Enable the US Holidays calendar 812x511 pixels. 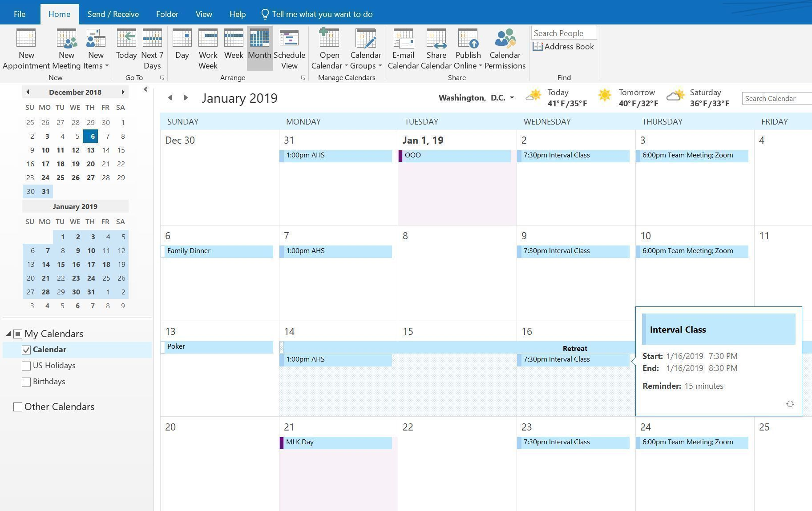(x=26, y=366)
